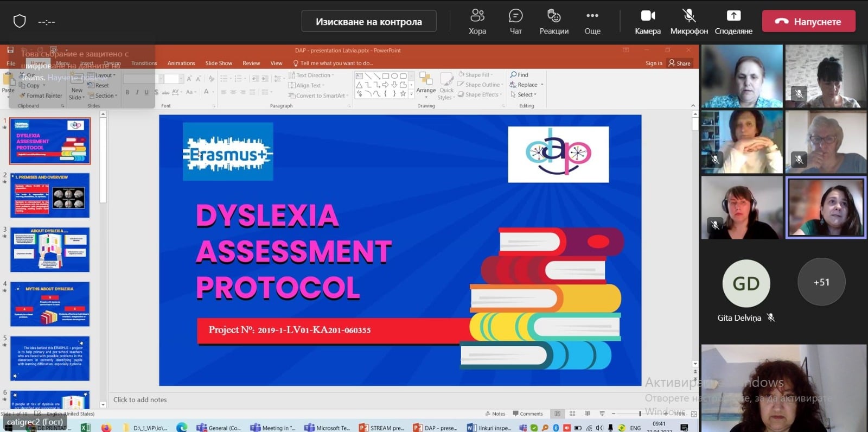The height and width of the screenshot is (432, 868).
Task: Open the Teams participants (Хора) panel
Action: click(x=477, y=22)
